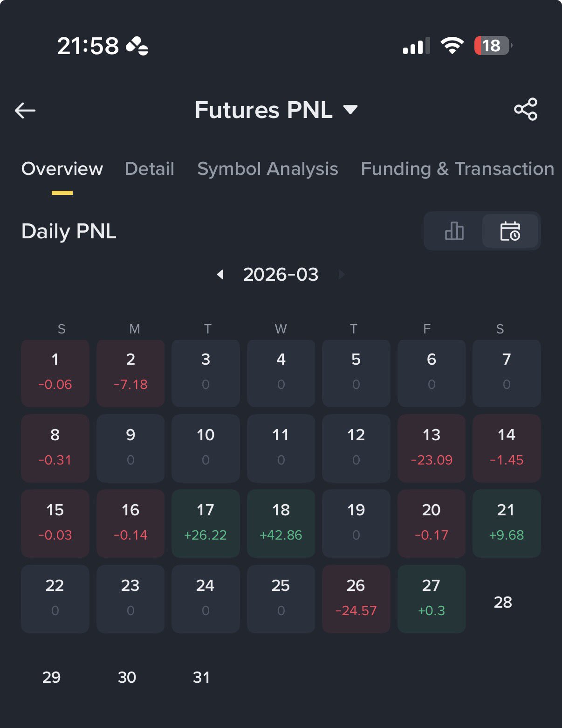562x728 pixels.
Task: Go to next month arrow
Action: click(342, 275)
